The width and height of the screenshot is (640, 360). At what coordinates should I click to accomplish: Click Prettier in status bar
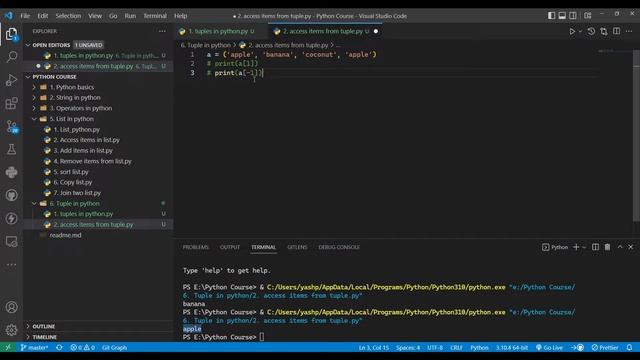coord(605,348)
